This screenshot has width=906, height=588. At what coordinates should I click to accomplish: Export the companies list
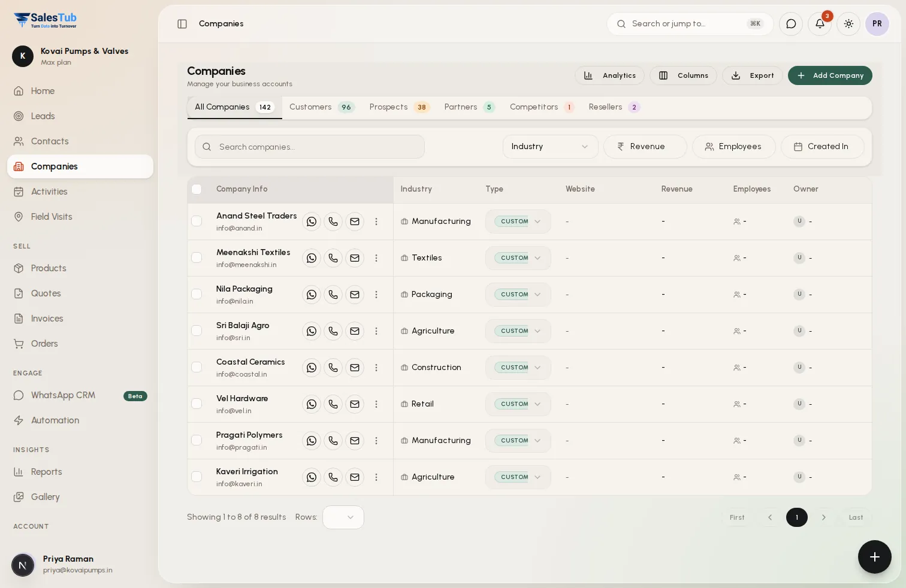click(753, 75)
